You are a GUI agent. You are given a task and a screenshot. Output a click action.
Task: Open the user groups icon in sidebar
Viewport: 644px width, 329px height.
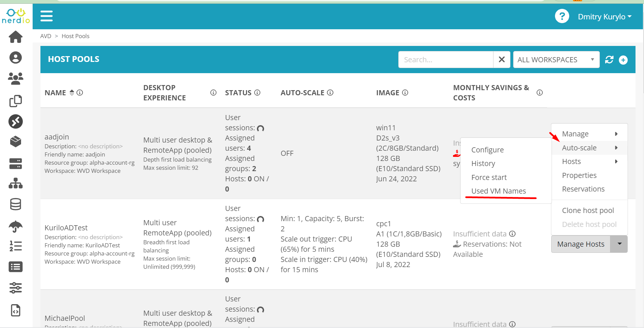(x=16, y=79)
